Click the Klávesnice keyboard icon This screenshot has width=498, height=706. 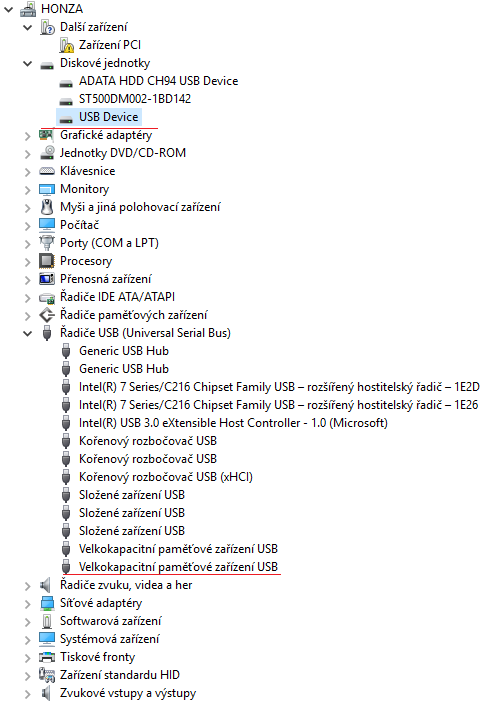47,171
